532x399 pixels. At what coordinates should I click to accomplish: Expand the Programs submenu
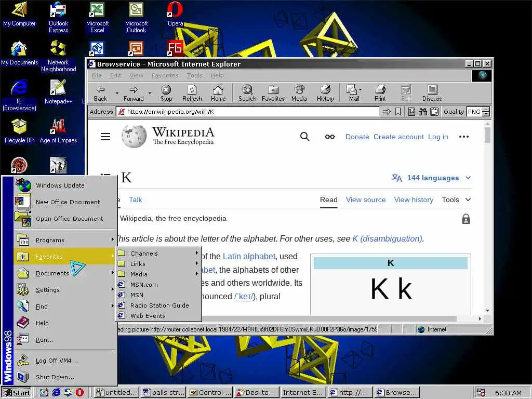click(66, 240)
